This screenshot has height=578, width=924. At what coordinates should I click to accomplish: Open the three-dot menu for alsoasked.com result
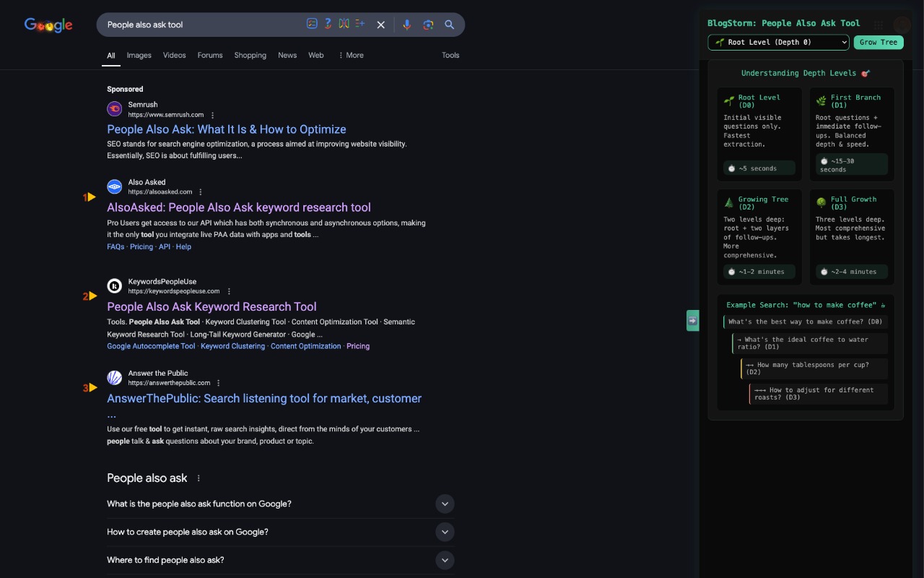point(201,192)
